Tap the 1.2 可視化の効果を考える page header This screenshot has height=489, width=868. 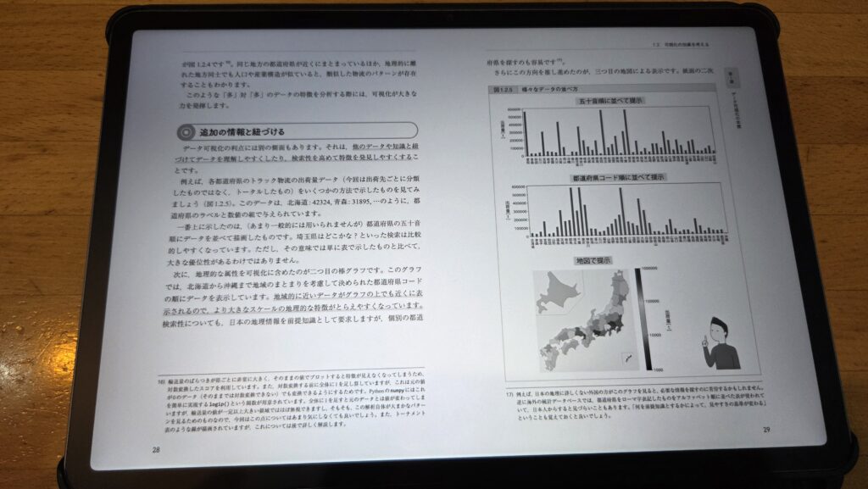(678, 42)
